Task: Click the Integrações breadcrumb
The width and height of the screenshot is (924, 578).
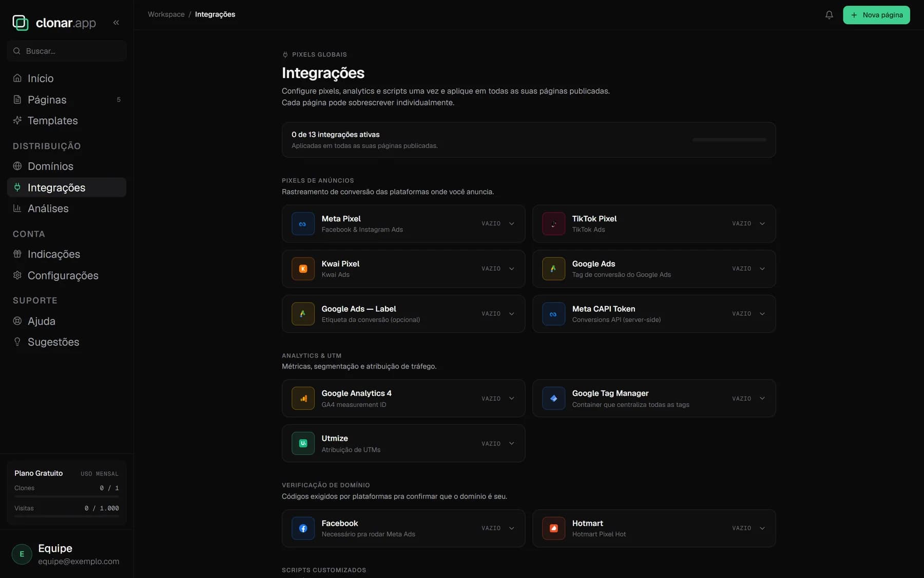Action: coord(215,14)
